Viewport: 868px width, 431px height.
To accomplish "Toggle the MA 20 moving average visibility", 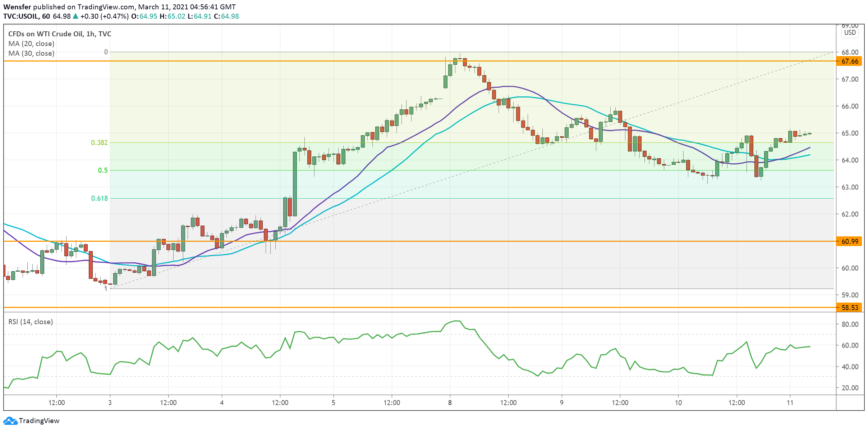I will point(31,44).
